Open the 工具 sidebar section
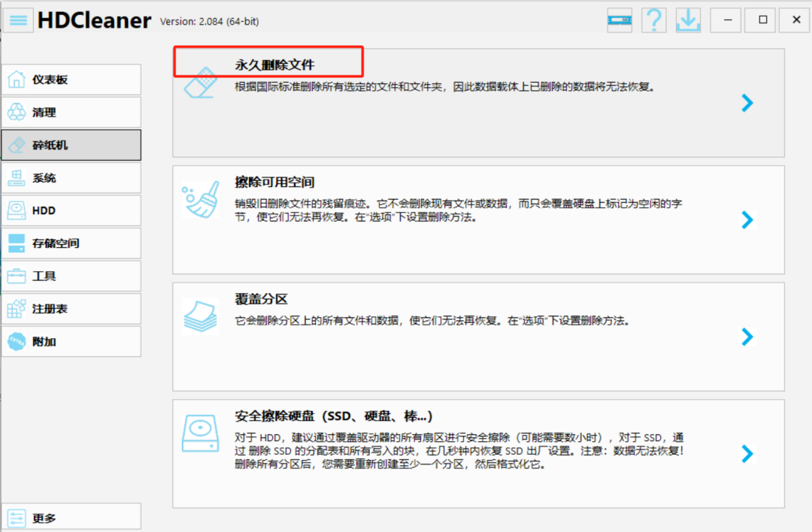812x532 pixels. pyautogui.click(x=71, y=276)
